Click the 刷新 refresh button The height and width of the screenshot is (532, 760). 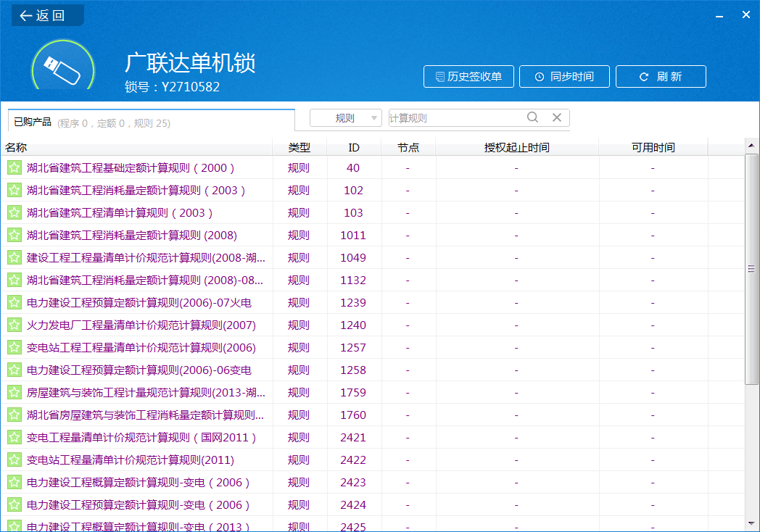[661, 77]
